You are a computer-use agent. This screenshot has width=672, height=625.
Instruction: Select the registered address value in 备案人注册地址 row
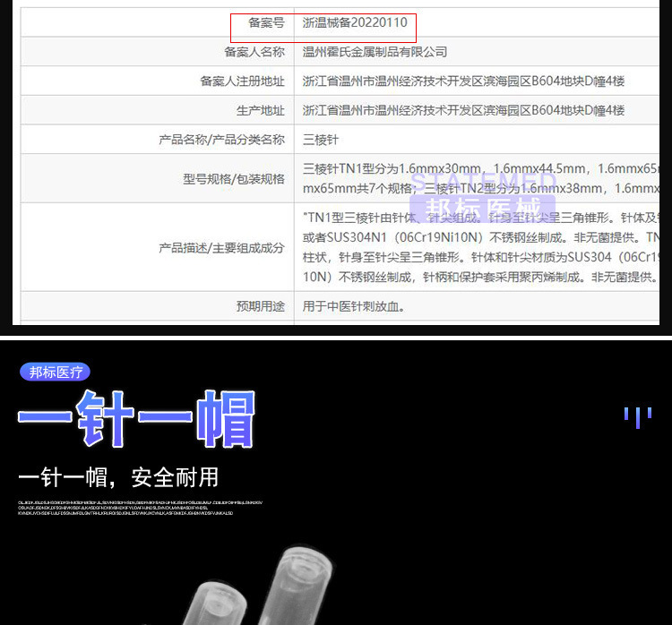pos(464,81)
